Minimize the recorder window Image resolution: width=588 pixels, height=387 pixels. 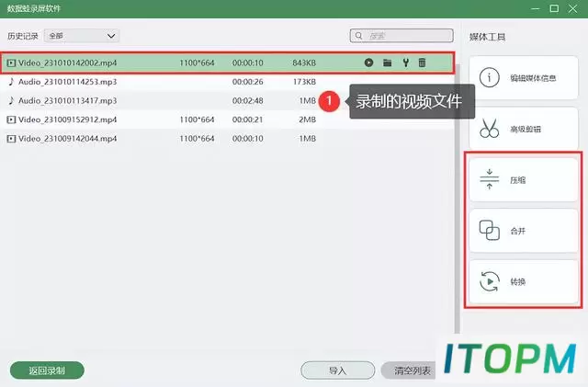pyautogui.click(x=536, y=8)
